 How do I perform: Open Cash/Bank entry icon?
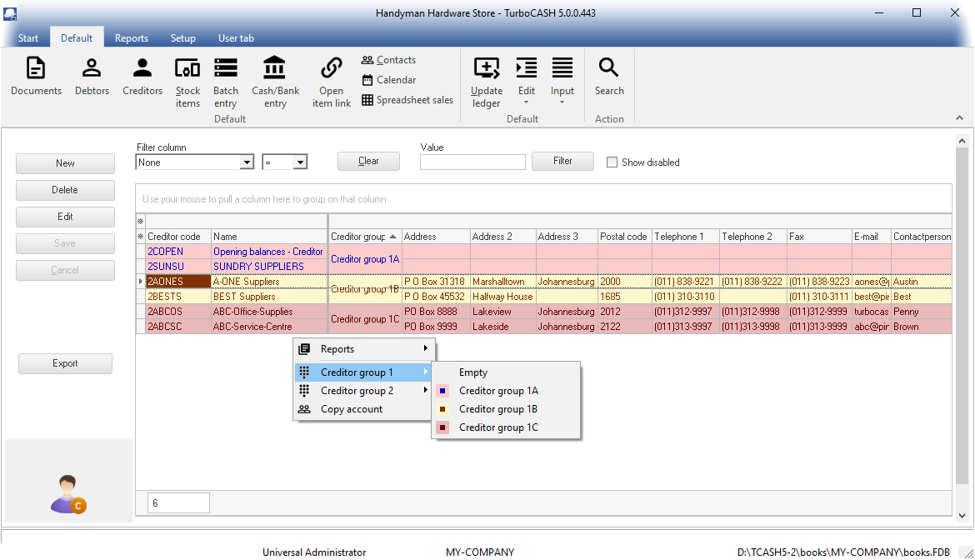point(275,82)
